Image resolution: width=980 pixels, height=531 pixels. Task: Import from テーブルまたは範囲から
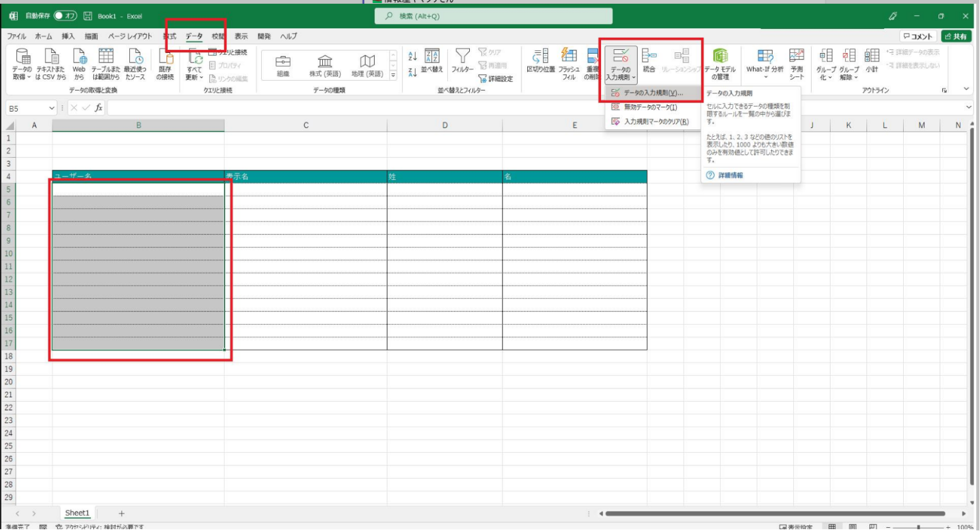pyautogui.click(x=106, y=64)
